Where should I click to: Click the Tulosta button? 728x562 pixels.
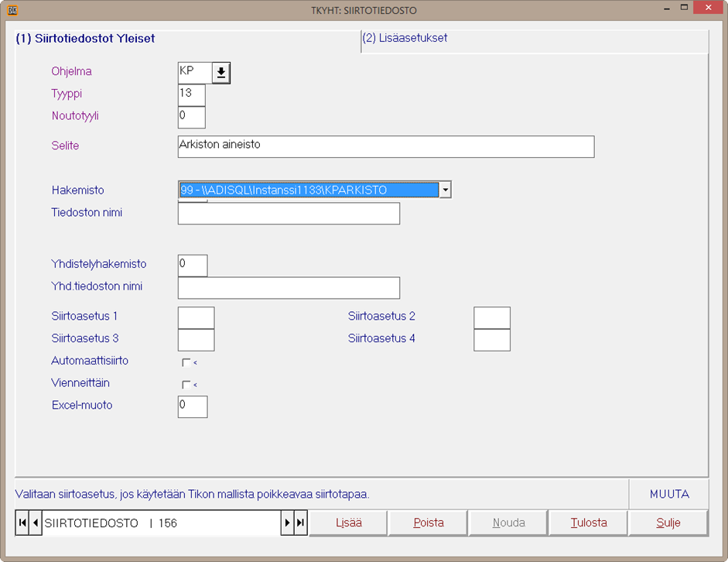588,523
